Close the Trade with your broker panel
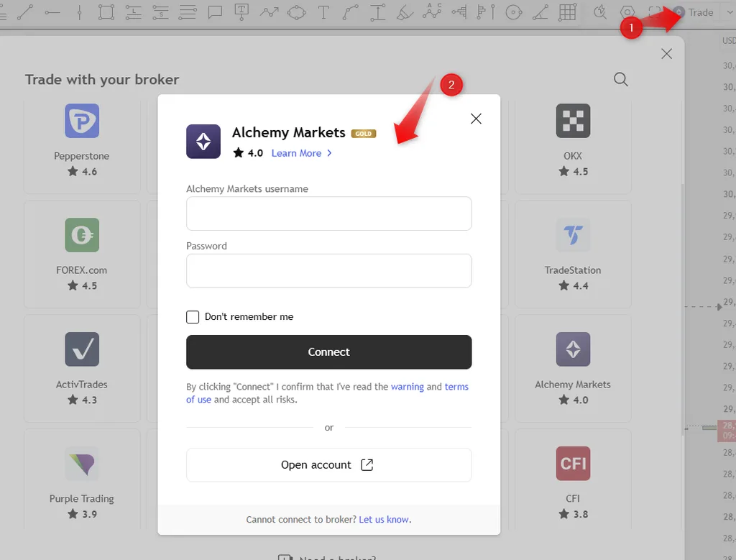 [x=666, y=53]
